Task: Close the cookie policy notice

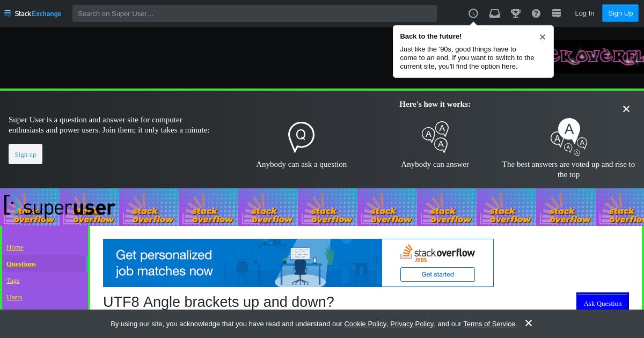Action: 529,323
